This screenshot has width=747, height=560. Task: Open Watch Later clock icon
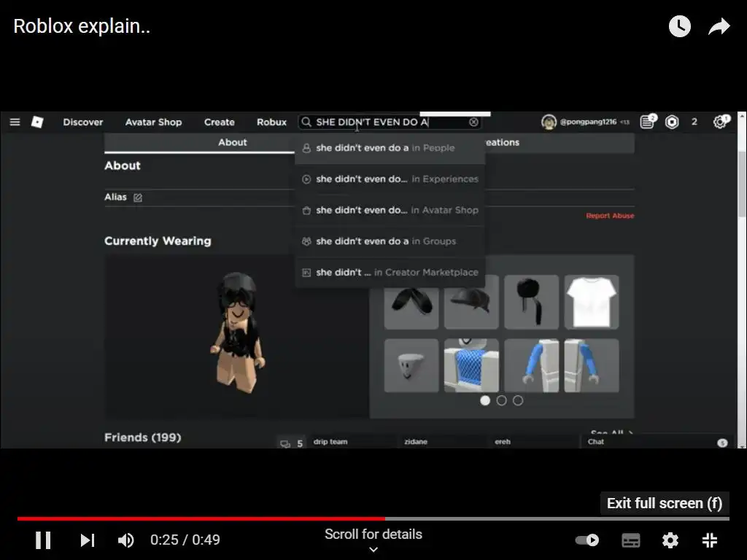coord(679,26)
